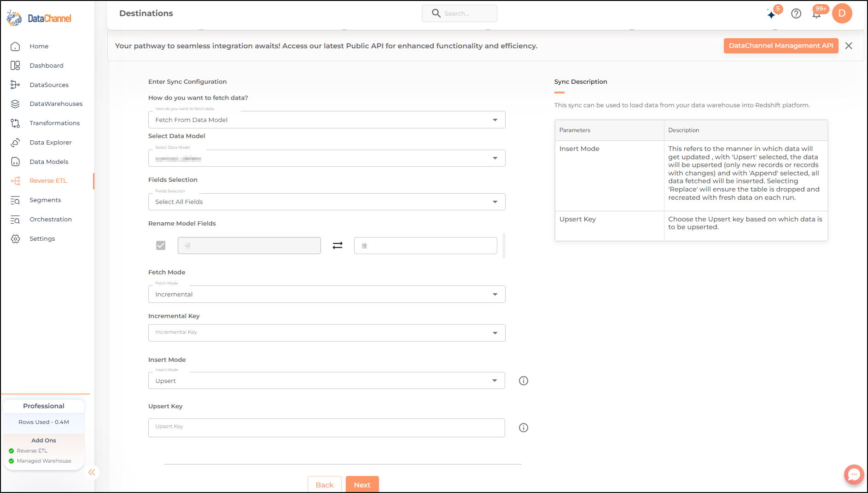Click the Data Models icon
The width and height of the screenshot is (868, 493).
coord(15,162)
